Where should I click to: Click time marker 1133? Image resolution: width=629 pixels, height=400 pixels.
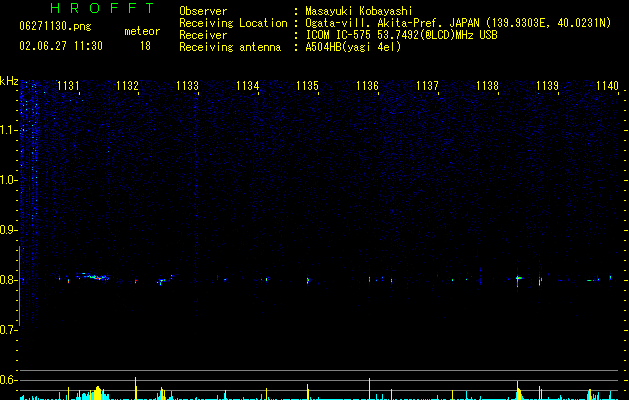(187, 86)
